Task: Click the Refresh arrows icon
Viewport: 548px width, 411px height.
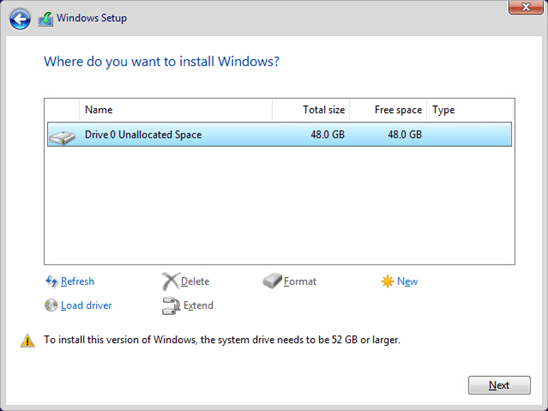Action: pyautogui.click(x=51, y=281)
